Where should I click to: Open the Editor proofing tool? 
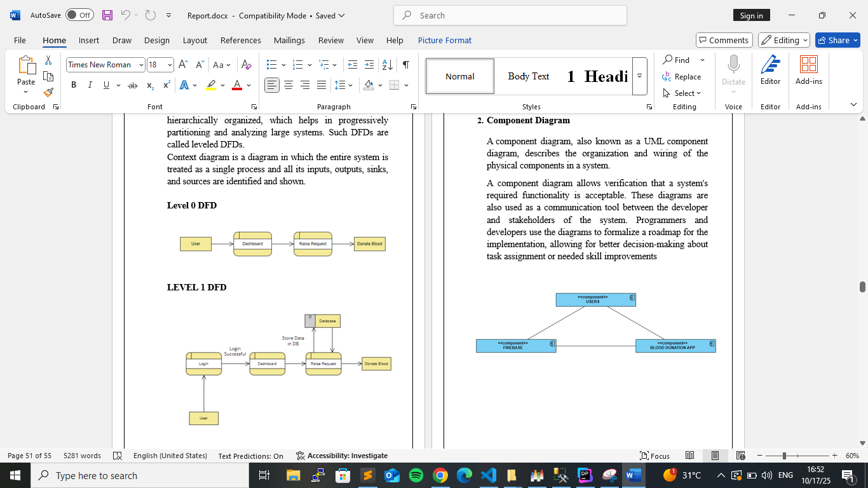pos(770,70)
